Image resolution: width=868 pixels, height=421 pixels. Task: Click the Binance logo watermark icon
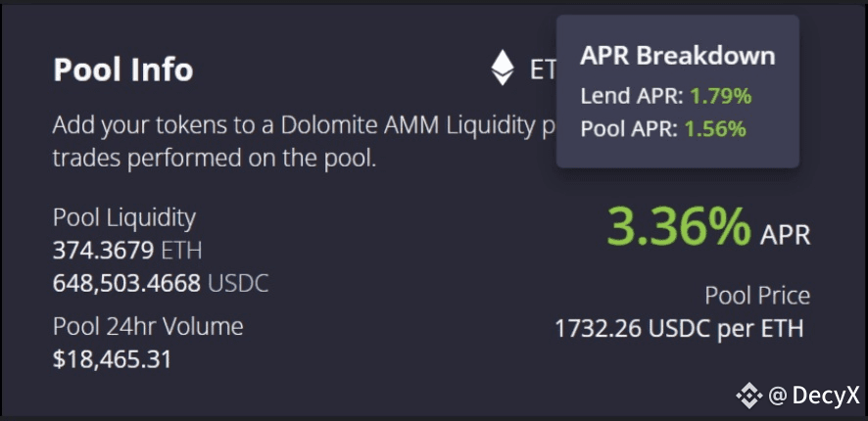click(749, 395)
